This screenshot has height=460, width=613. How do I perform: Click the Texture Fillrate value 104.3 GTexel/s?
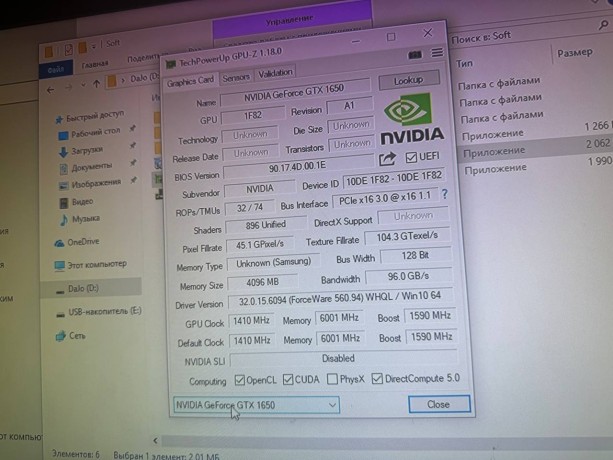(407, 236)
